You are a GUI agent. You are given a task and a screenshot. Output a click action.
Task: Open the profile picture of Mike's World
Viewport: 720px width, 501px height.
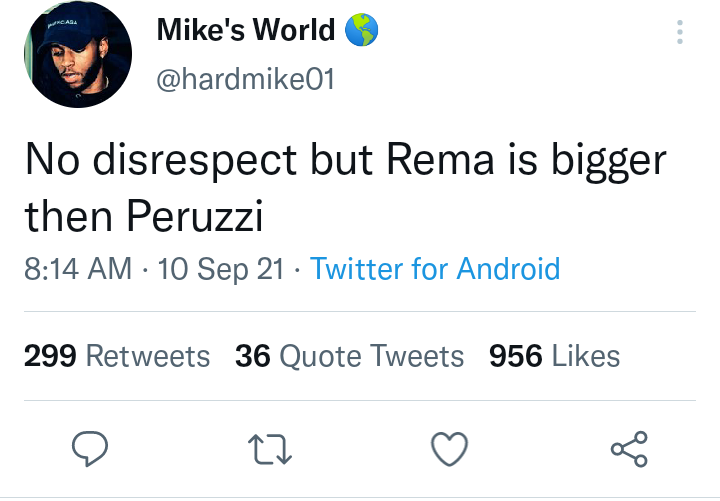(x=79, y=63)
